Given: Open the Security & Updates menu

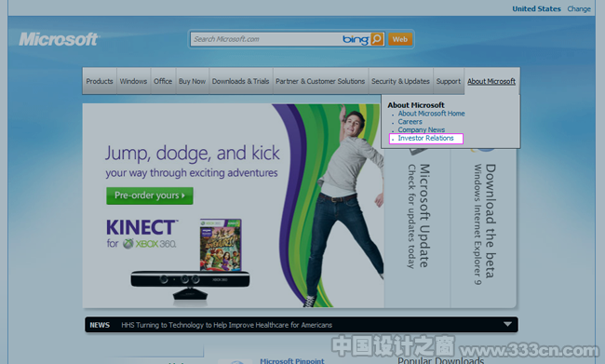Looking at the screenshot, I should point(400,81).
